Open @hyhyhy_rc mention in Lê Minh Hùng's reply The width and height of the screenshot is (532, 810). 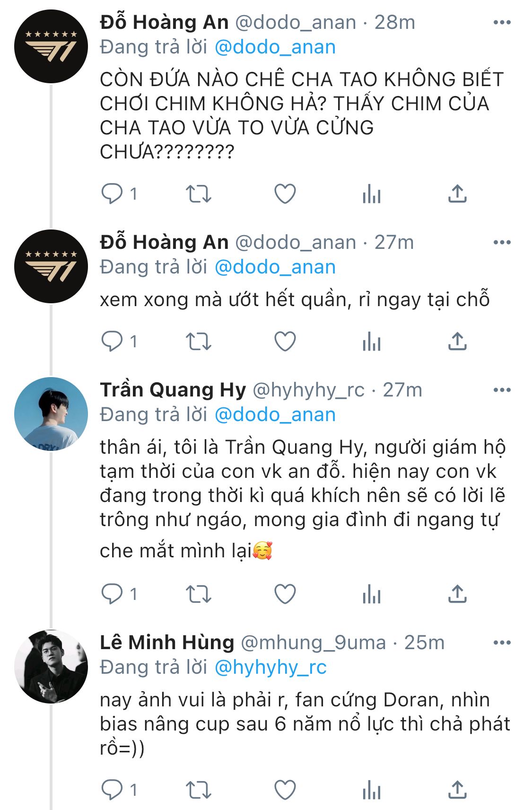click(x=270, y=668)
